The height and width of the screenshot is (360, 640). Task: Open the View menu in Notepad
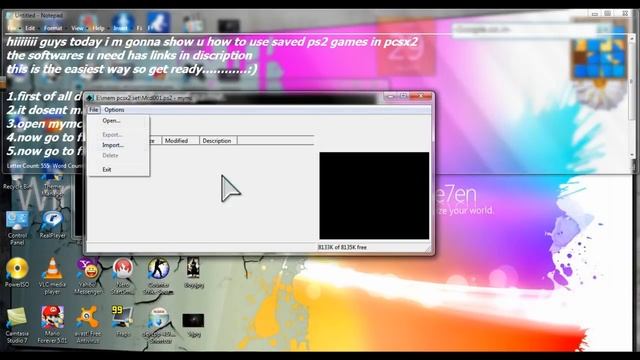[x=77, y=28]
